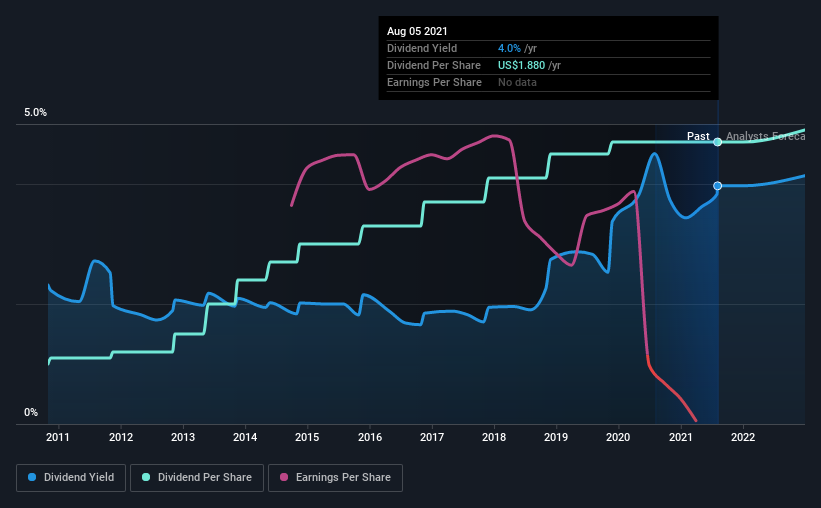The width and height of the screenshot is (821, 508).
Task: Select the Dividend Per Share marker at Aug 2021
Action: coord(718,142)
